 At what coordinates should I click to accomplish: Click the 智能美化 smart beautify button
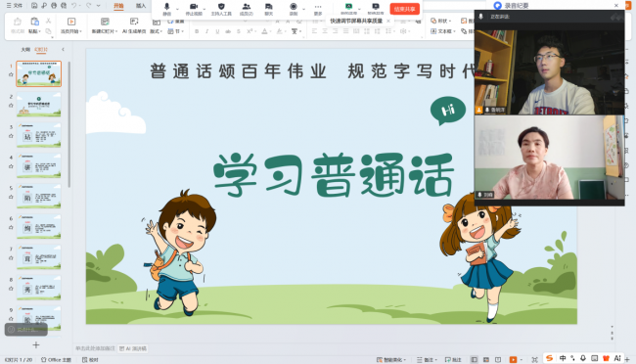tap(391, 359)
